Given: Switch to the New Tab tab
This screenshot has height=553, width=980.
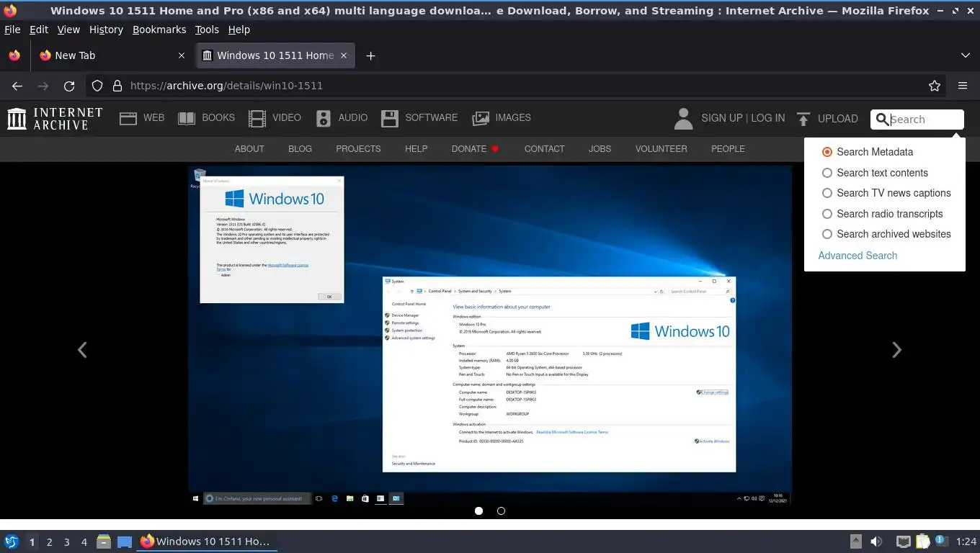Looking at the screenshot, I should (112, 55).
